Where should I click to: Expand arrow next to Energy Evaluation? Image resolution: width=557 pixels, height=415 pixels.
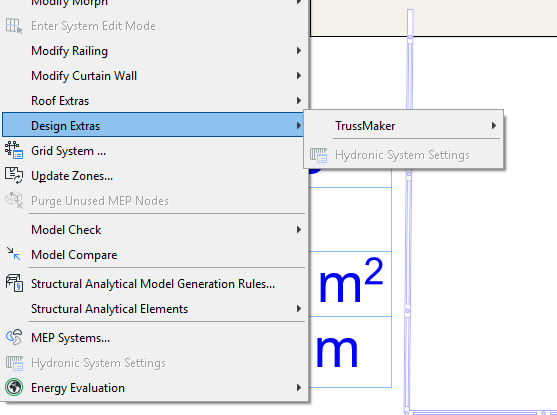click(299, 388)
